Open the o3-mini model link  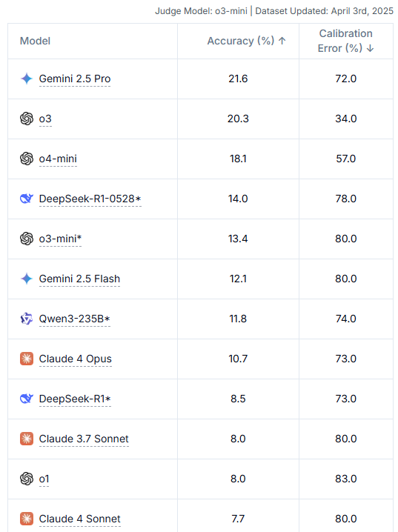click(60, 239)
